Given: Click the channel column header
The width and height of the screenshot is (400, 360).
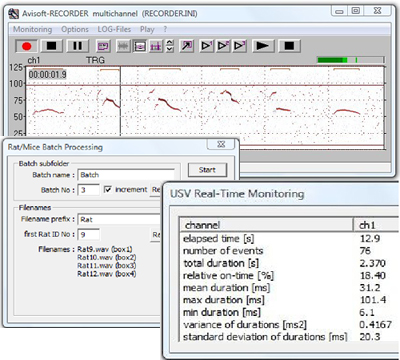Looking at the screenshot, I should [267, 225].
